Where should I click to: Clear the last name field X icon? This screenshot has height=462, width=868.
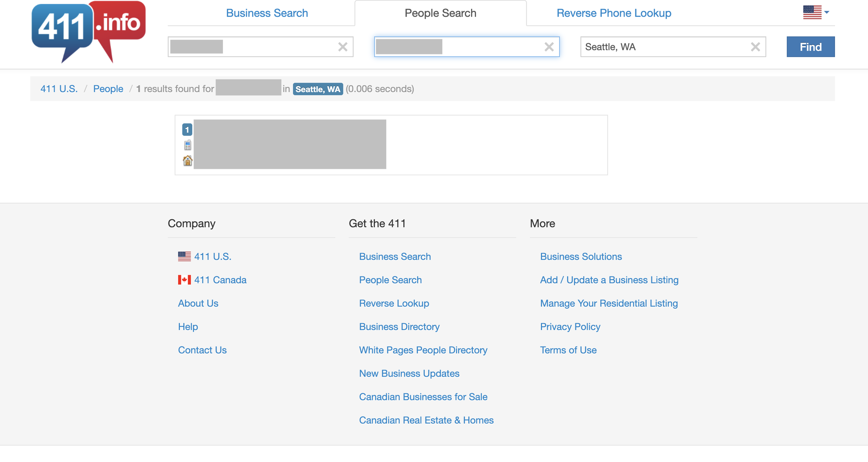pyautogui.click(x=549, y=47)
